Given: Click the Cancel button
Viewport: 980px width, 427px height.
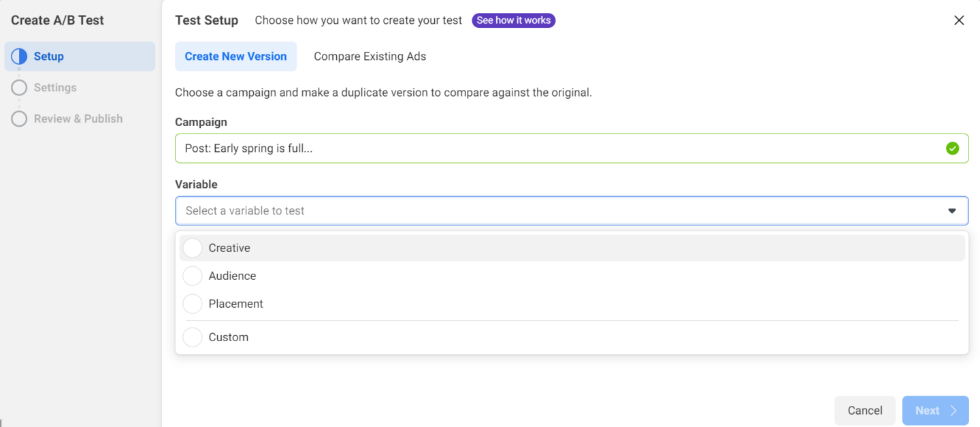Looking at the screenshot, I should [865, 411].
